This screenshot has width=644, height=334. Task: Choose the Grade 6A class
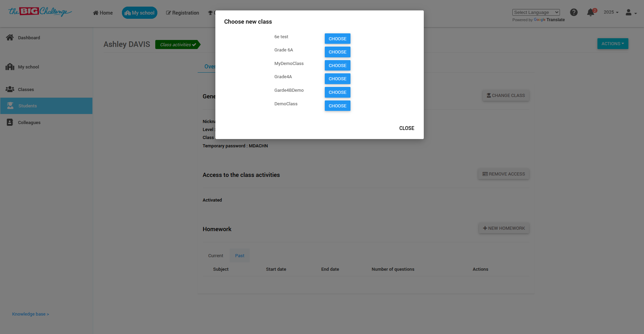[337, 52]
